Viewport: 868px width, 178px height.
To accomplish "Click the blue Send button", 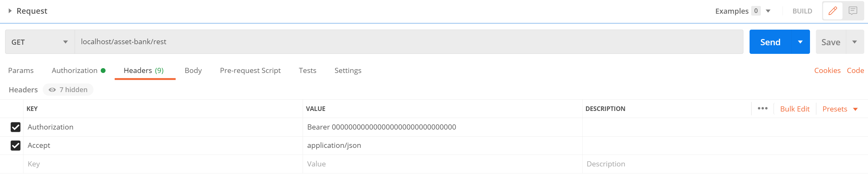I will pyautogui.click(x=770, y=42).
